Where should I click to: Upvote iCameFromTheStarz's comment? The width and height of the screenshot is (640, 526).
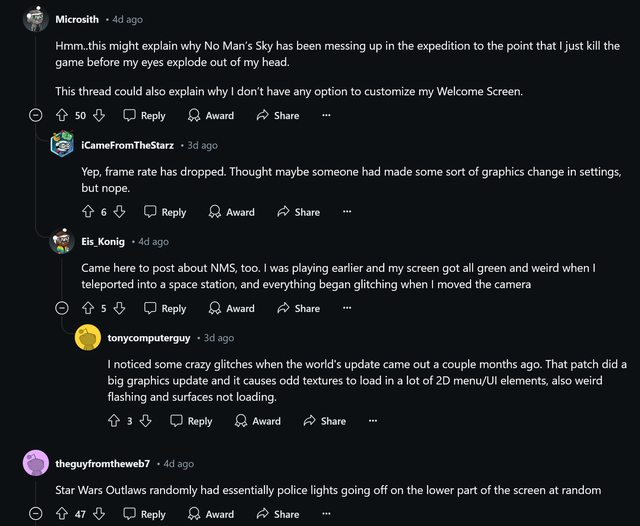[88, 212]
